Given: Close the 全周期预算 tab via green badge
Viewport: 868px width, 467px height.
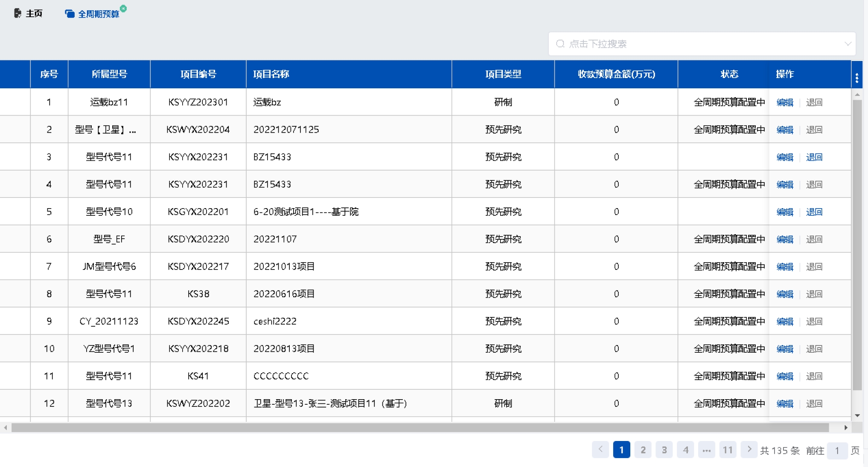Looking at the screenshot, I should coord(123,8).
